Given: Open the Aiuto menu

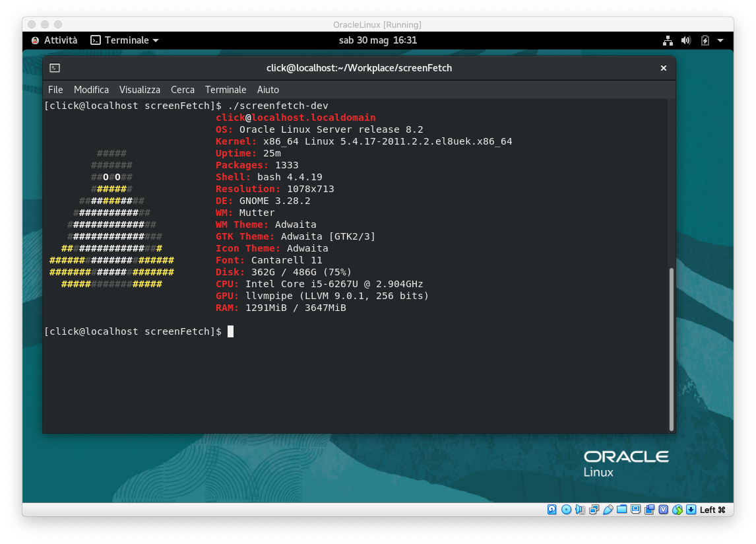Looking at the screenshot, I should coord(268,90).
